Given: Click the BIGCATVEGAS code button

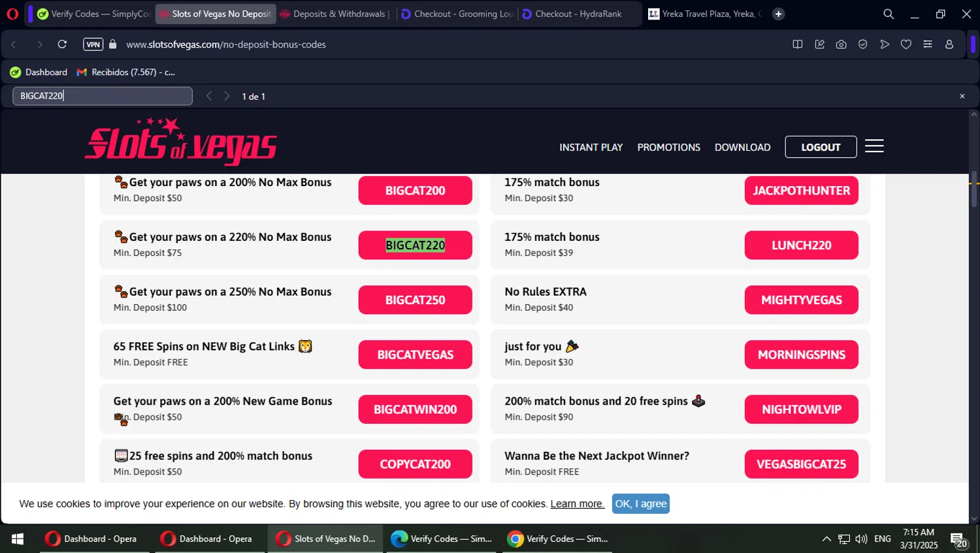Looking at the screenshot, I should pos(415,355).
